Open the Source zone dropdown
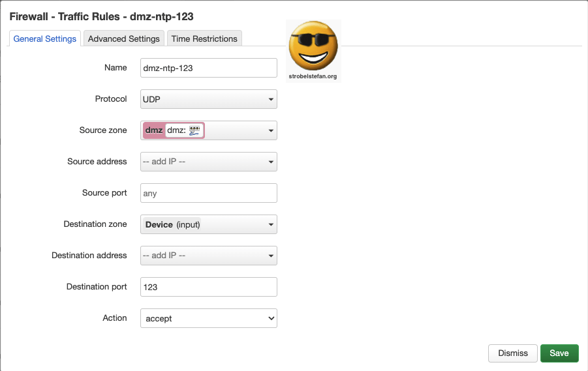588x371 pixels. pyautogui.click(x=208, y=130)
